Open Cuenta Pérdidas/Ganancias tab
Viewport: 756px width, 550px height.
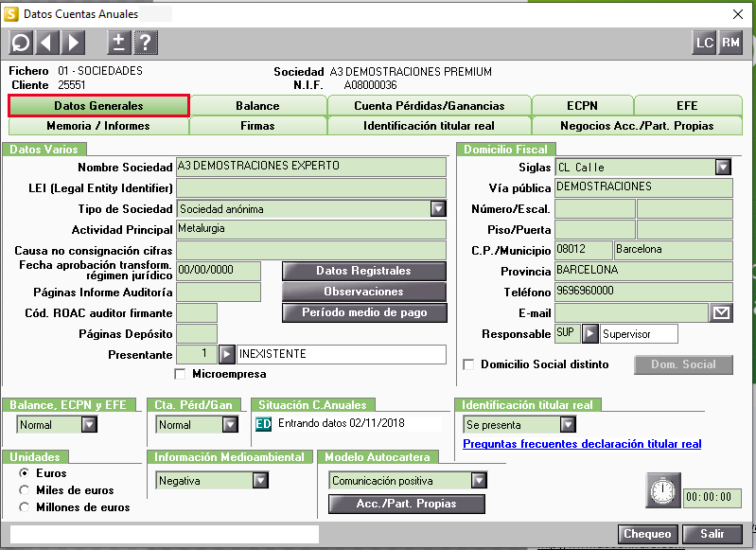(x=430, y=106)
